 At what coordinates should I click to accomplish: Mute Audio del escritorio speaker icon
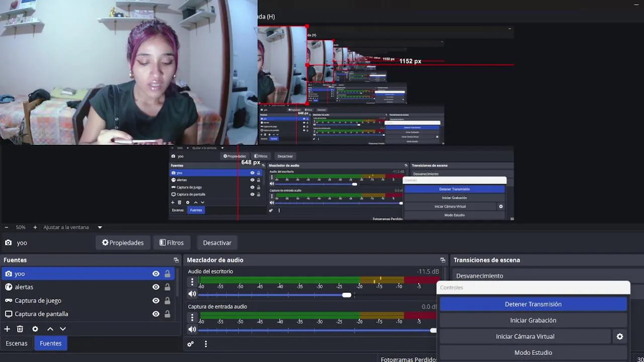(x=192, y=294)
